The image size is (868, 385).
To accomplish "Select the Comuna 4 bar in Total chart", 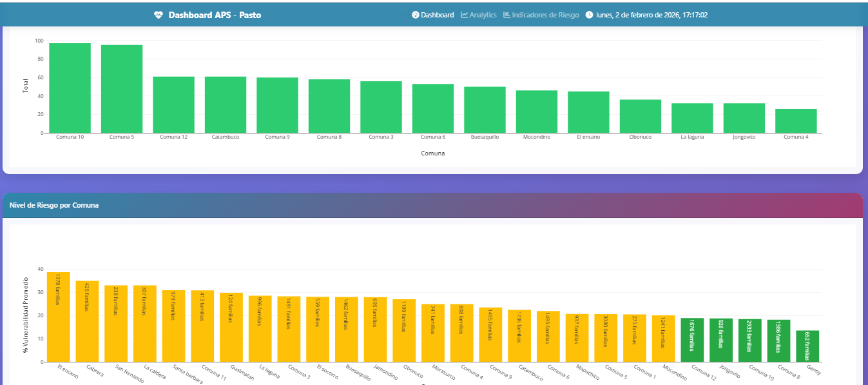I will tap(796, 121).
